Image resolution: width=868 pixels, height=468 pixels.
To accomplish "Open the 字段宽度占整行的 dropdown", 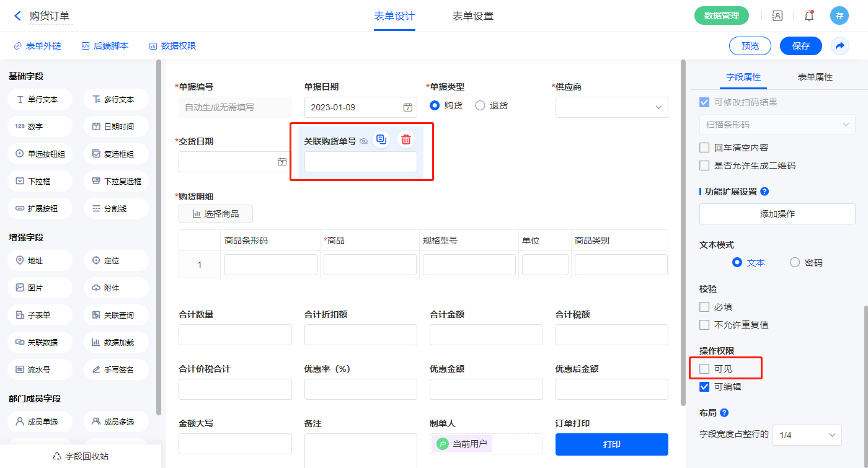I will (x=807, y=435).
